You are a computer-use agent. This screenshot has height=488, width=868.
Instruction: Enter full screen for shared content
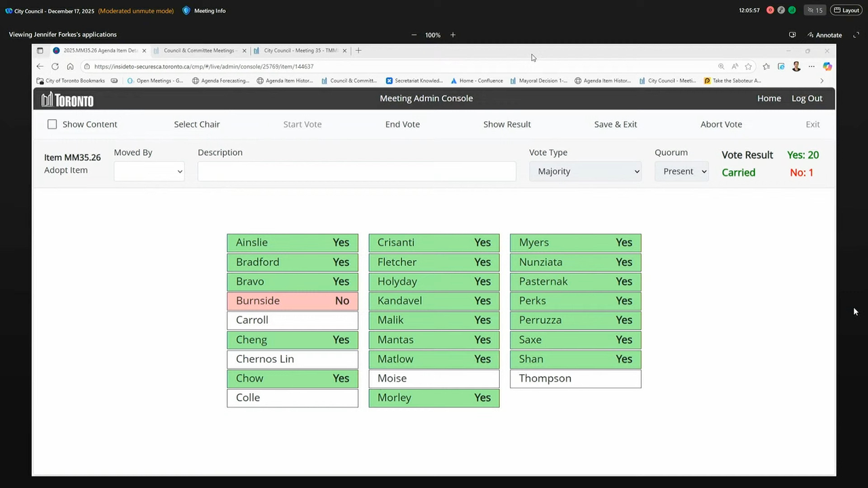(x=856, y=35)
